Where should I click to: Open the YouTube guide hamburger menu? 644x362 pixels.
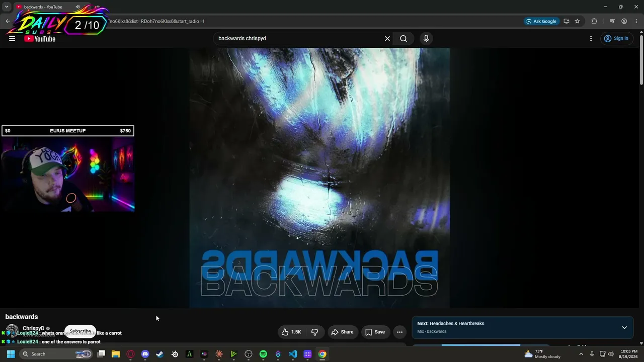[12, 38]
